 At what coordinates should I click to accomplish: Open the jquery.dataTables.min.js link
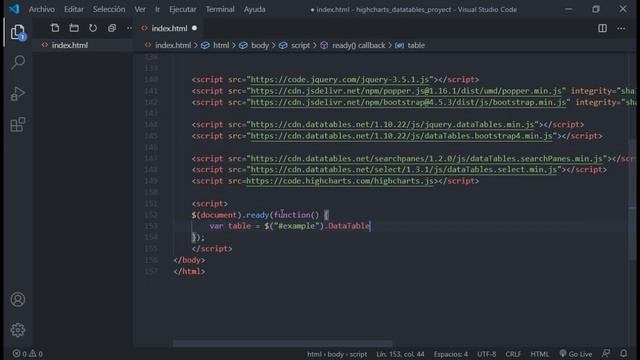(392, 124)
